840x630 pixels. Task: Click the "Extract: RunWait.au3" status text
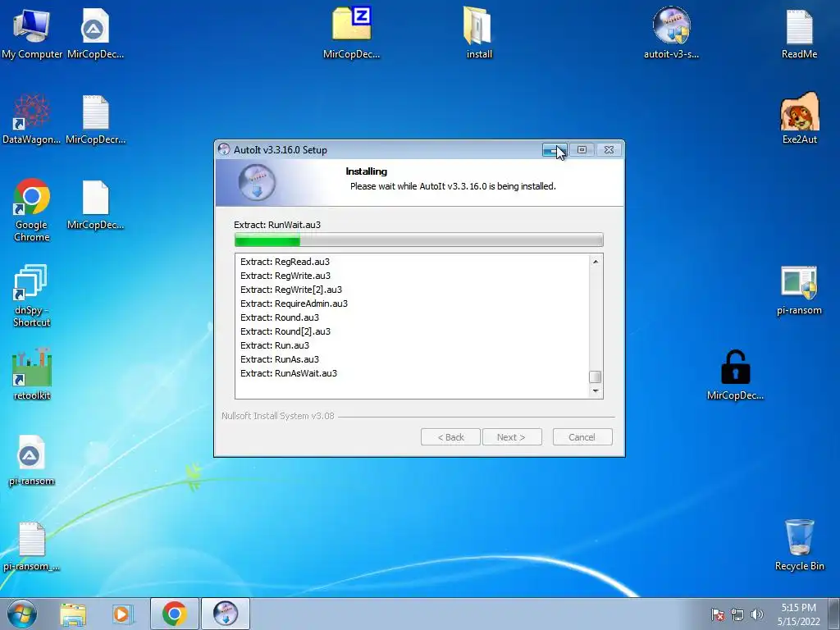point(277,225)
